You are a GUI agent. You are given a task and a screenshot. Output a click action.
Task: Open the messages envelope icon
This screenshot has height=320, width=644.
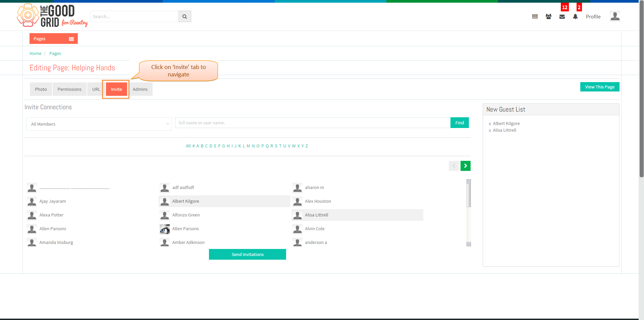(x=562, y=17)
